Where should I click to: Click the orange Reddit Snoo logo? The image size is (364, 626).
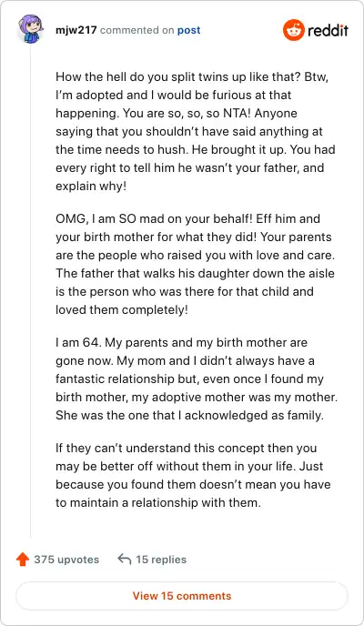pyautogui.click(x=294, y=30)
